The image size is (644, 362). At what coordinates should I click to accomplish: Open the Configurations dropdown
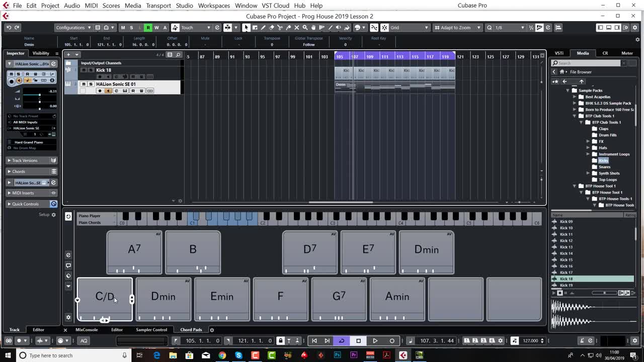click(73, 28)
